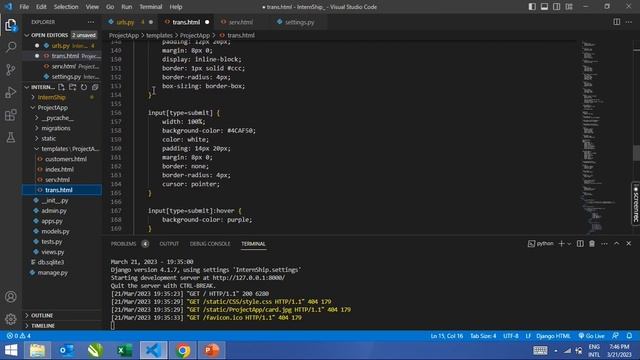Open Explorer more actions ellipsis
The width and height of the screenshot is (640, 360).
[x=91, y=22]
